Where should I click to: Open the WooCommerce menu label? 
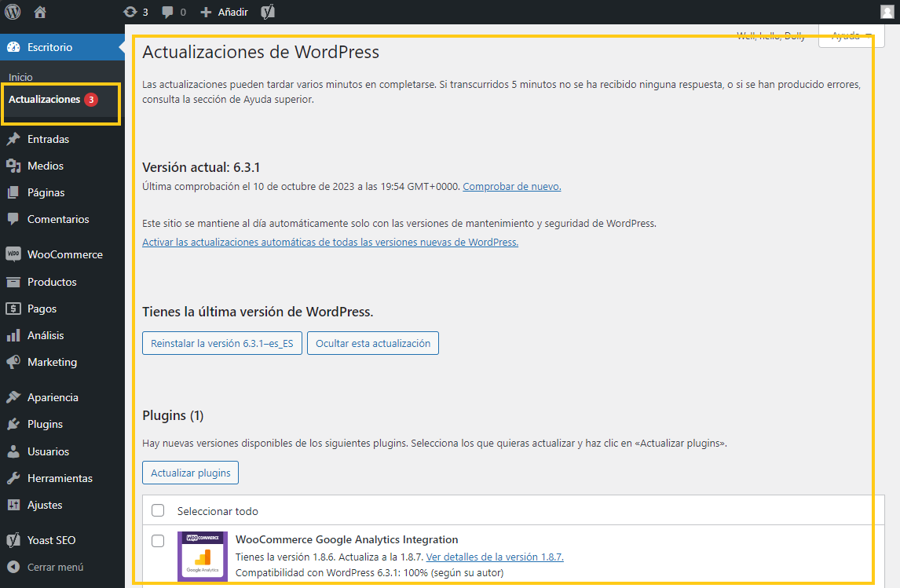pos(65,254)
